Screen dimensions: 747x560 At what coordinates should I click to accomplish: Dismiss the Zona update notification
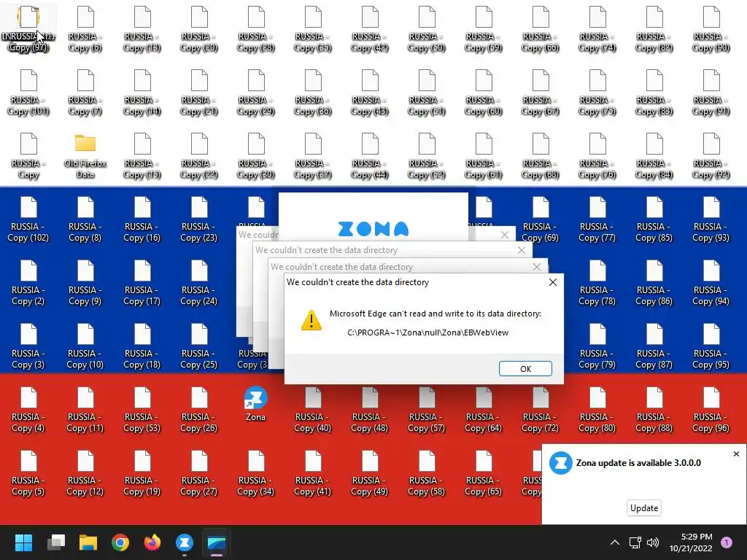736,454
